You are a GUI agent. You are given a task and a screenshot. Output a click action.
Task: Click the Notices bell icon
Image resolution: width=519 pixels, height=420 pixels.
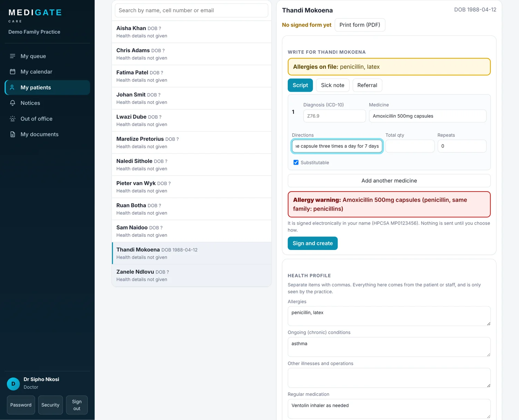(12, 103)
